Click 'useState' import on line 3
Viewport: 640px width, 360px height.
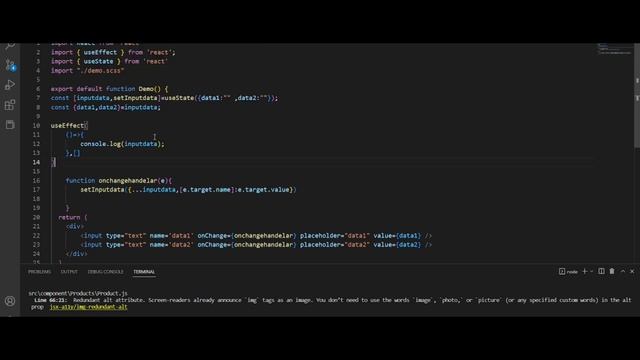(98, 61)
